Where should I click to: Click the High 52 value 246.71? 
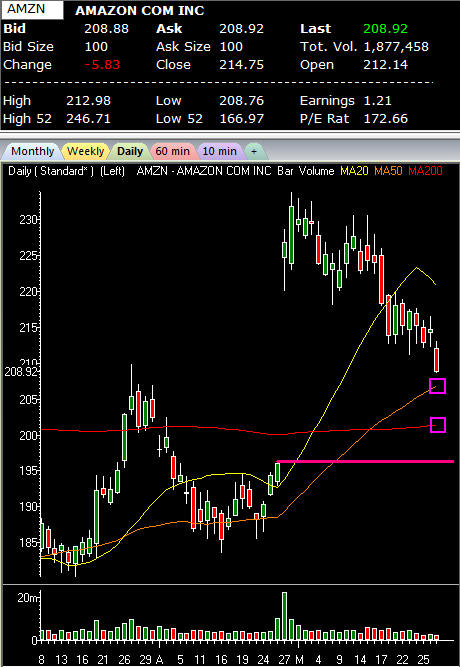pyautogui.click(x=89, y=119)
